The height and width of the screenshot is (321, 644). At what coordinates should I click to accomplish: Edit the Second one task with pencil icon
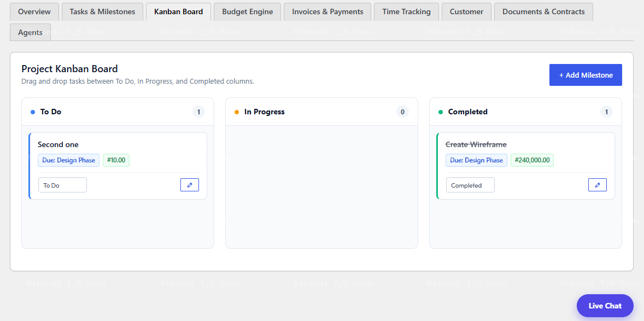tap(190, 185)
